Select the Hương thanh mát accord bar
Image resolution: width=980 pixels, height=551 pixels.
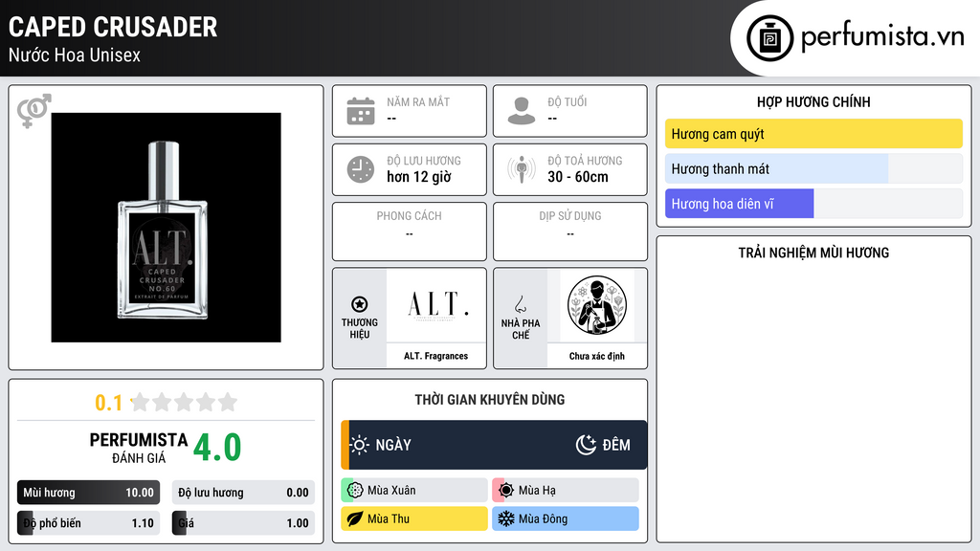pyautogui.click(x=813, y=168)
